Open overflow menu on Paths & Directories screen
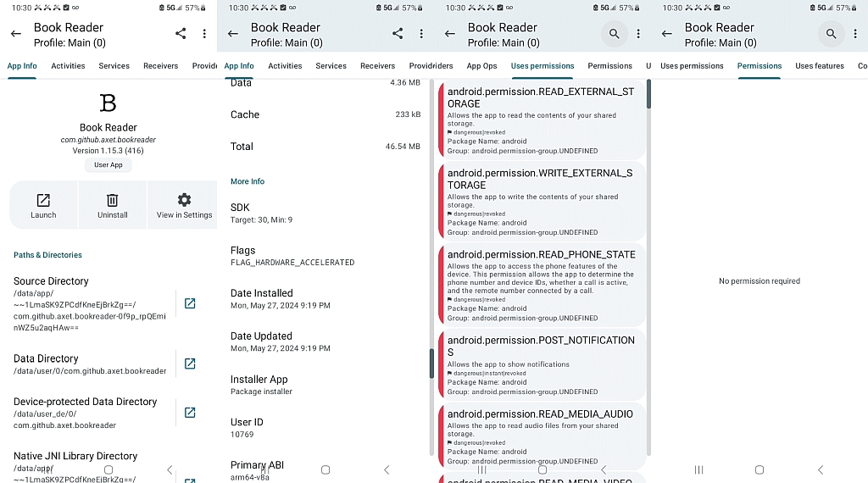Viewport: 868px width, 483px height. pos(204,34)
